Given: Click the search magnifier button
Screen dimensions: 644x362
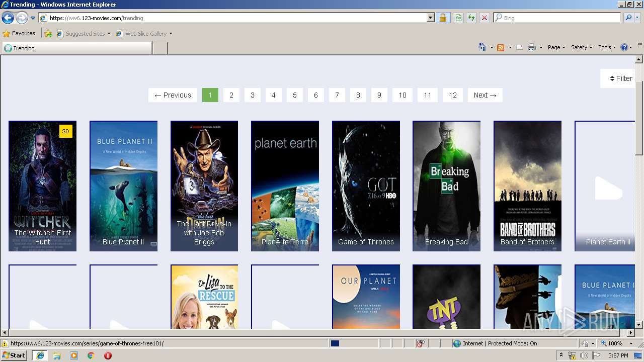Looking at the screenshot, I should 628,18.
